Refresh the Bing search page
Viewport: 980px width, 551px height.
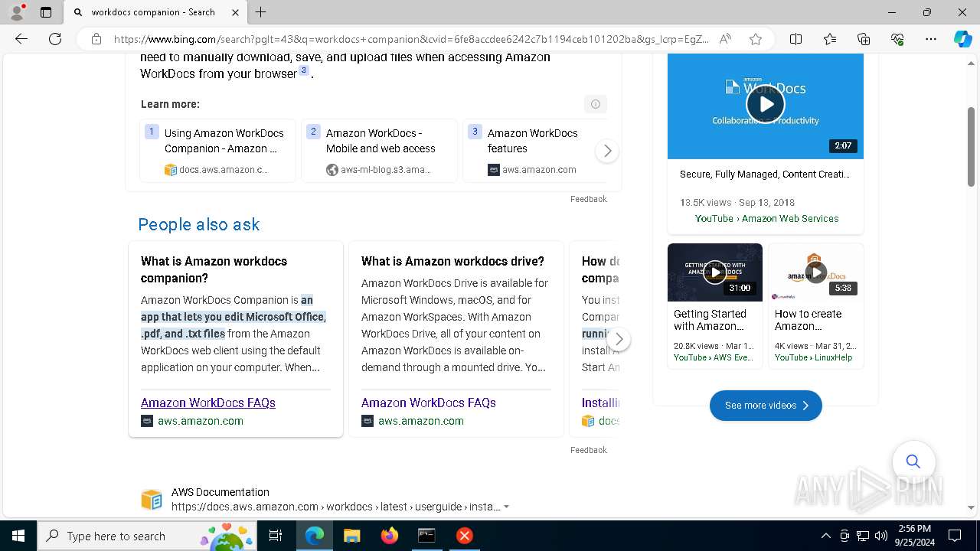coord(55,39)
